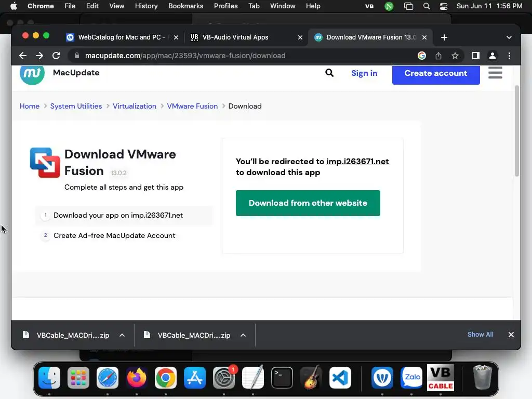Image resolution: width=532 pixels, height=399 pixels.
Task: Click VB menu bar status icon
Action: click(x=369, y=6)
